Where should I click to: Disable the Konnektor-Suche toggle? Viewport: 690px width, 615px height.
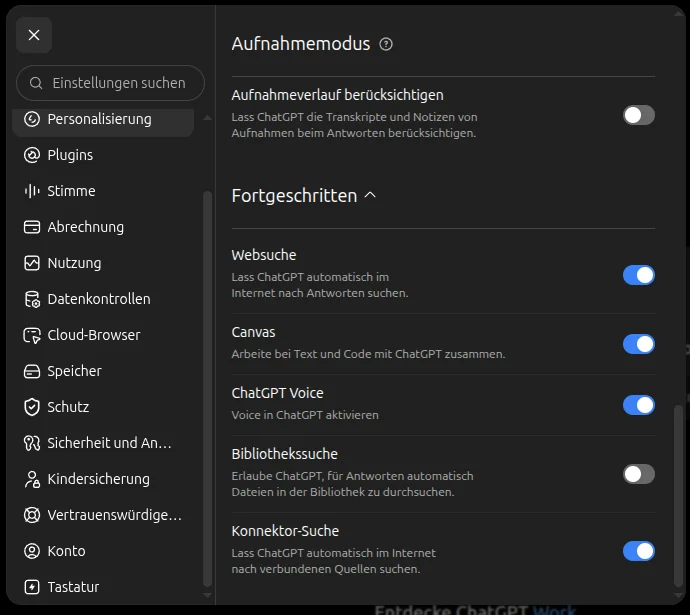(x=639, y=551)
